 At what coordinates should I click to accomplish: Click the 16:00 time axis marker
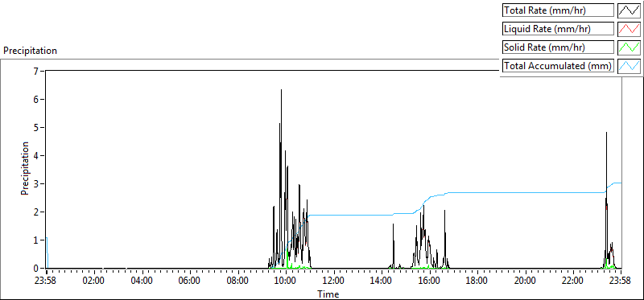pos(430,282)
